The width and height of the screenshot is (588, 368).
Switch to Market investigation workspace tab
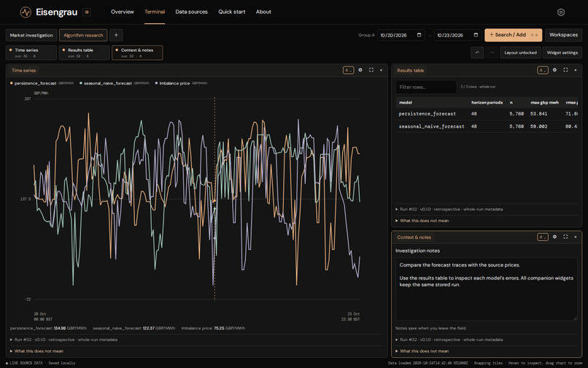click(31, 35)
